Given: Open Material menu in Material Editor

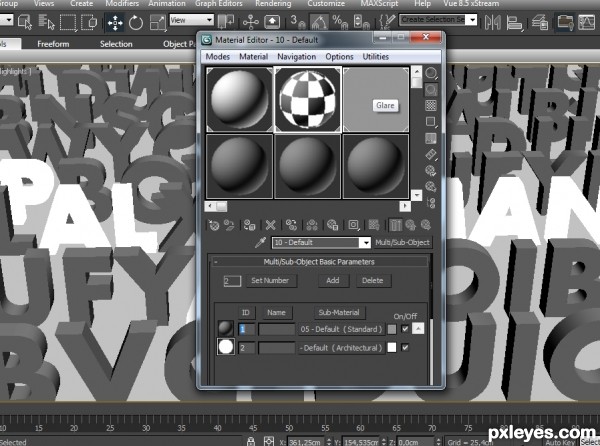Looking at the screenshot, I should coord(253,57).
